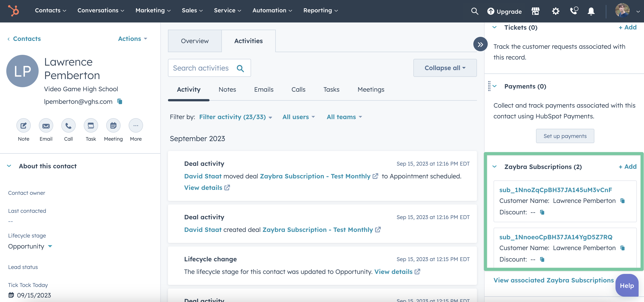
Task: Open the All teams filter
Action: click(344, 117)
